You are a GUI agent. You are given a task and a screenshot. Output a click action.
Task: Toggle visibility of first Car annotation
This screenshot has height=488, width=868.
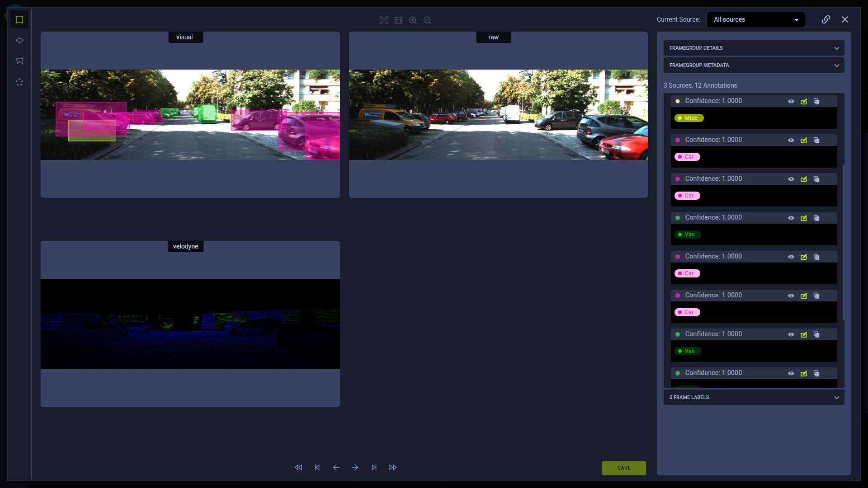[x=791, y=140]
